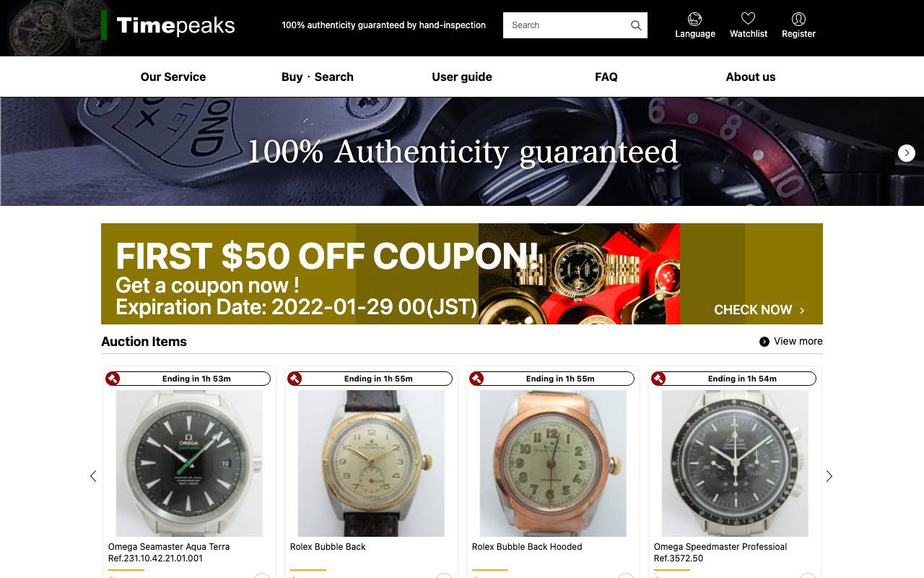Open the Watchlist heart icon

(748, 19)
